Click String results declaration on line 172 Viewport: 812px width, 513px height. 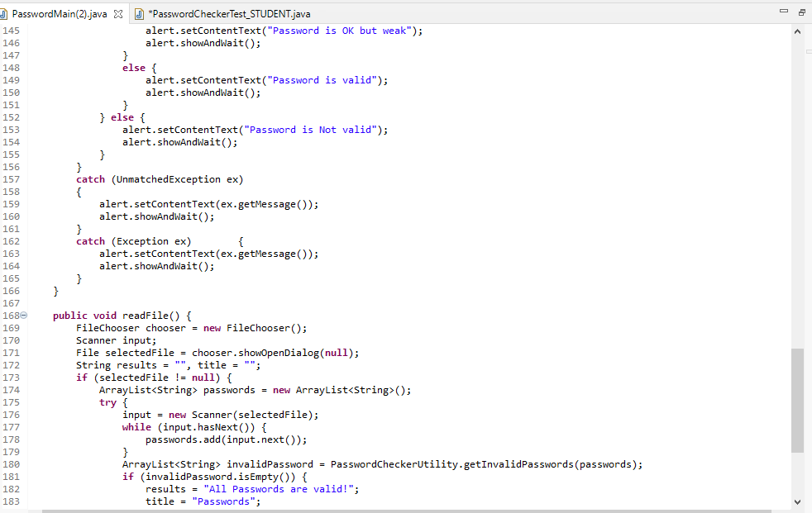click(x=169, y=365)
